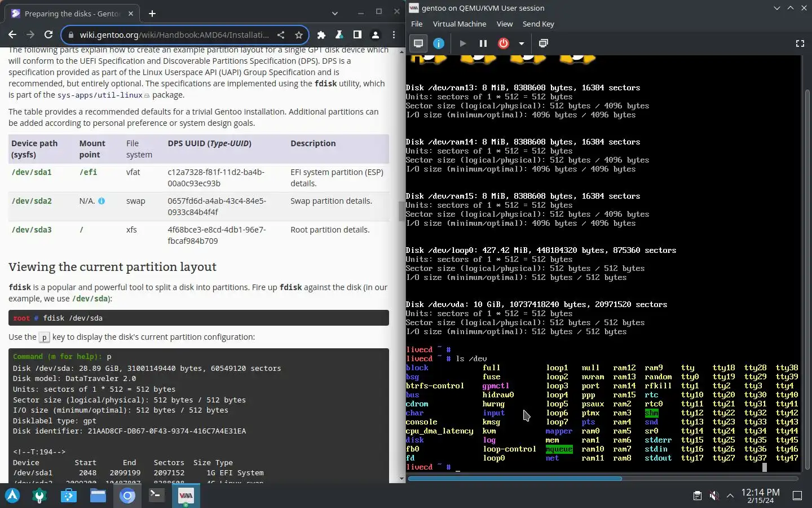This screenshot has width=812, height=508.
Task: Click the xfs file system cell
Action: pos(131,230)
